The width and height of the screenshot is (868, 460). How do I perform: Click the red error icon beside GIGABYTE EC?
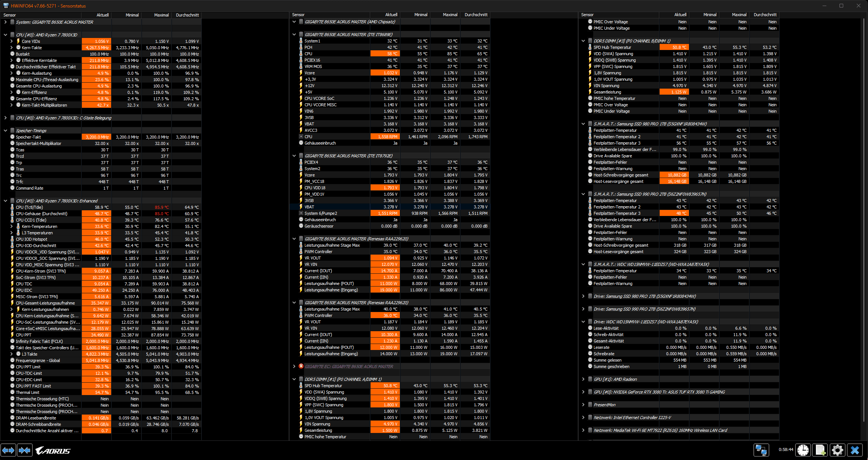tap(301, 366)
